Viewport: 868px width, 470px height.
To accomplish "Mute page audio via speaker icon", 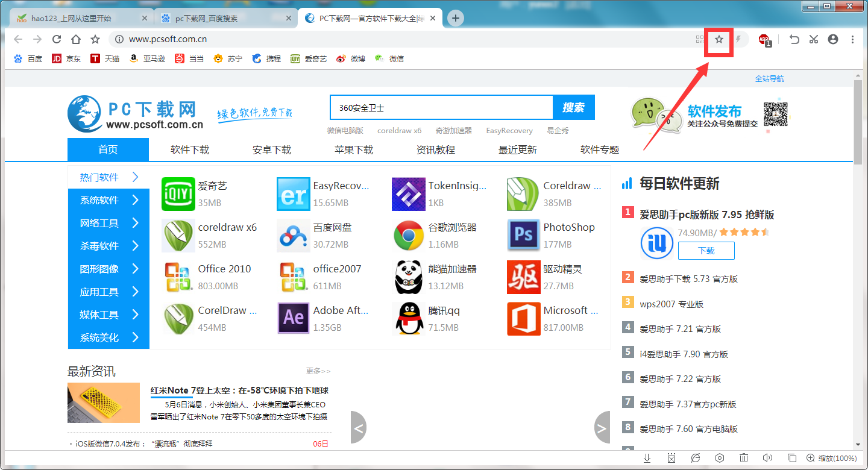I will tap(768, 459).
